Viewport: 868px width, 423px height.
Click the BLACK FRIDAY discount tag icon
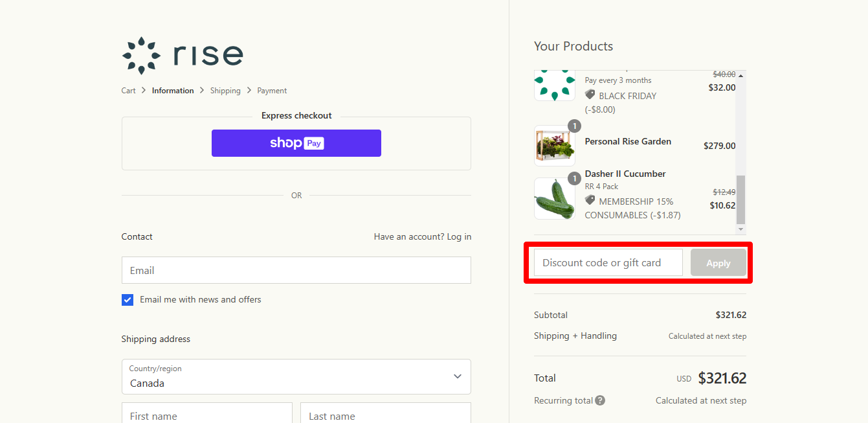(590, 95)
